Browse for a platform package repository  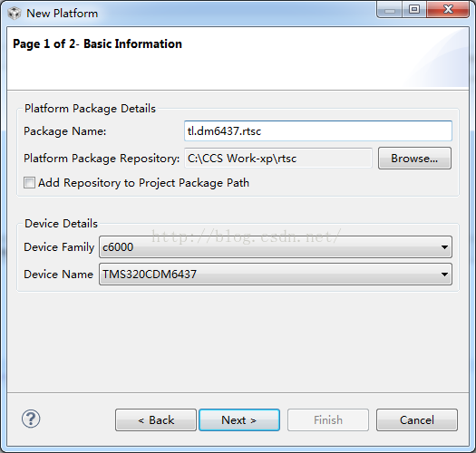tap(414, 158)
